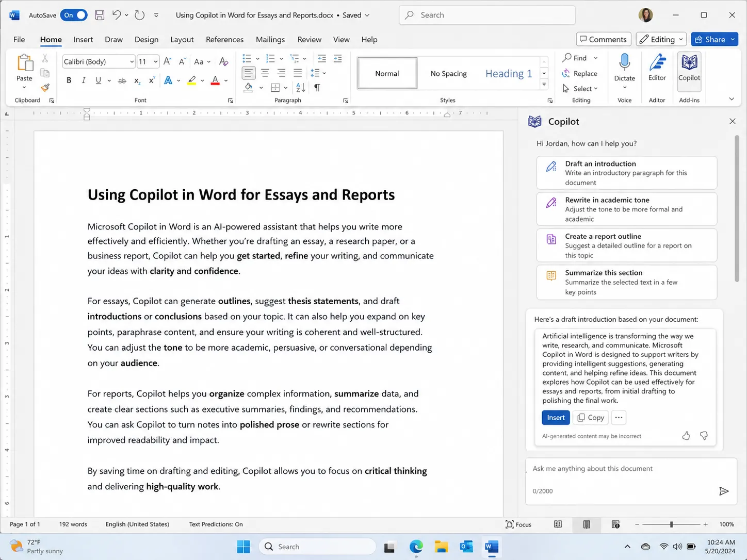Switch to Read Mode view
The width and height of the screenshot is (747, 560).
click(x=558, y=524)
